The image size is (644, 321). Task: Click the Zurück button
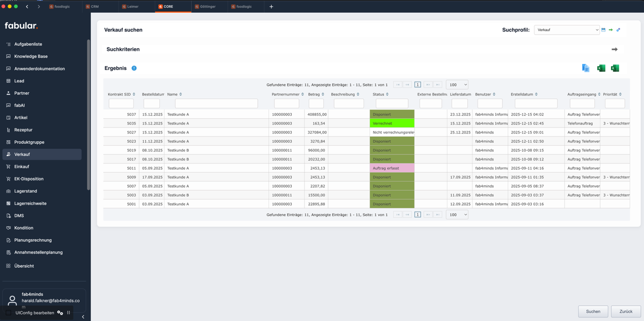pos(626,311)
